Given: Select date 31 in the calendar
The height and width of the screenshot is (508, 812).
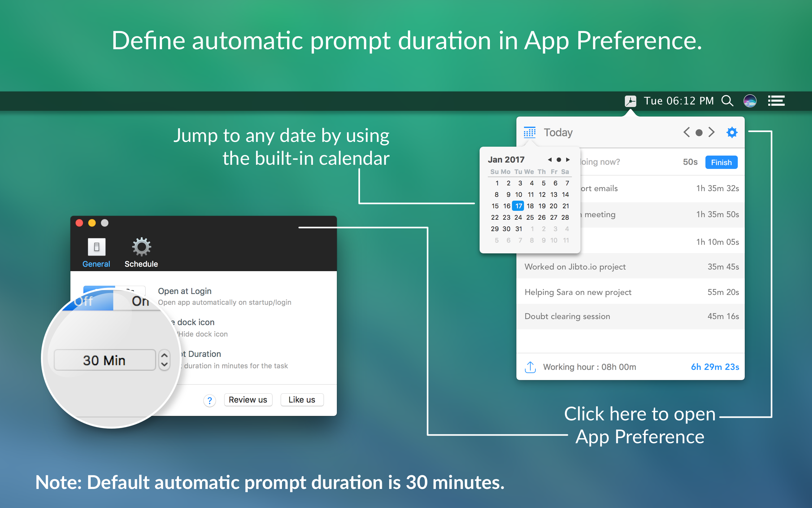Looking at the screenshot, I should [518, 229].
